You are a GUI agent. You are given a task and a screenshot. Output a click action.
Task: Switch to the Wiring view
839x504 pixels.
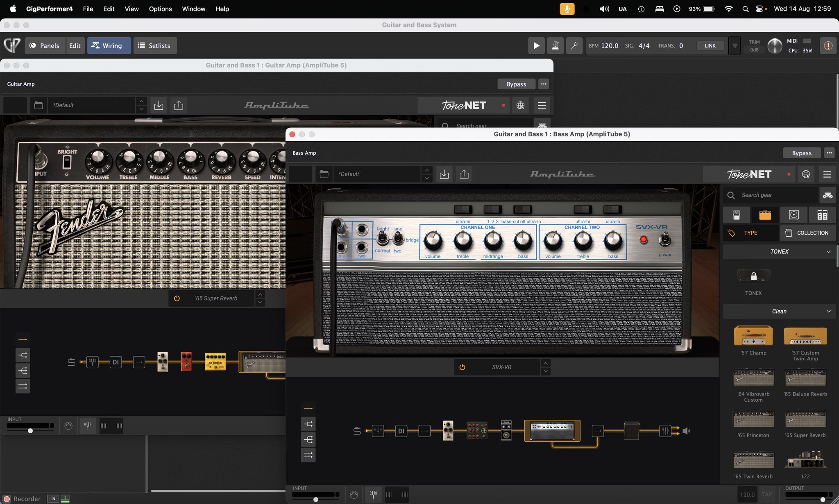(109, 45)
